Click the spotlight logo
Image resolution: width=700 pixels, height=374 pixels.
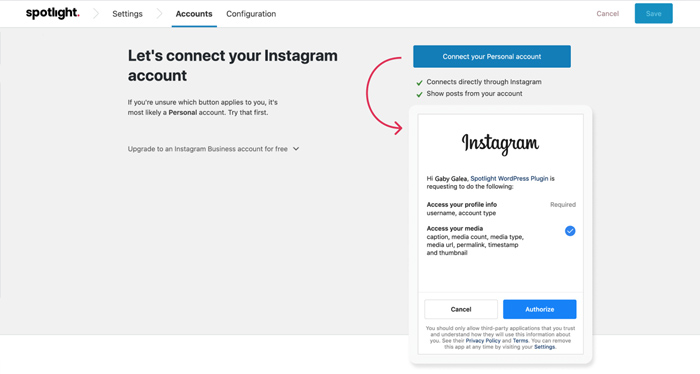(x=53, y=13)
